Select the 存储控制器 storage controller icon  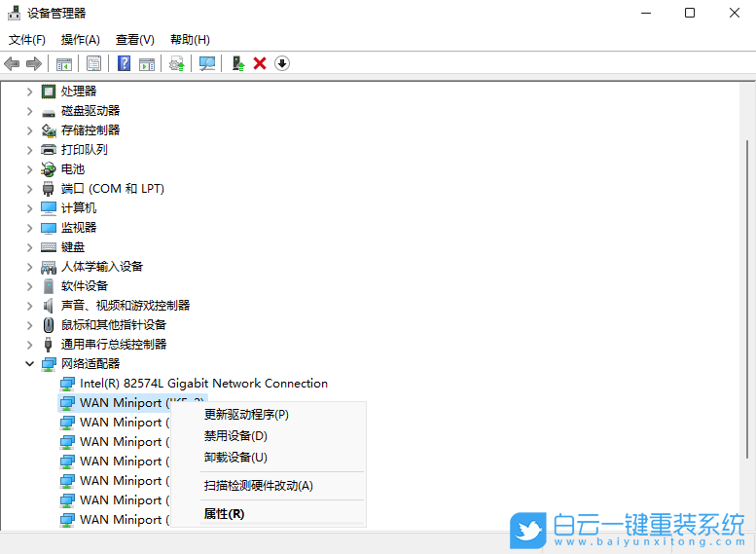coord(49,130)
